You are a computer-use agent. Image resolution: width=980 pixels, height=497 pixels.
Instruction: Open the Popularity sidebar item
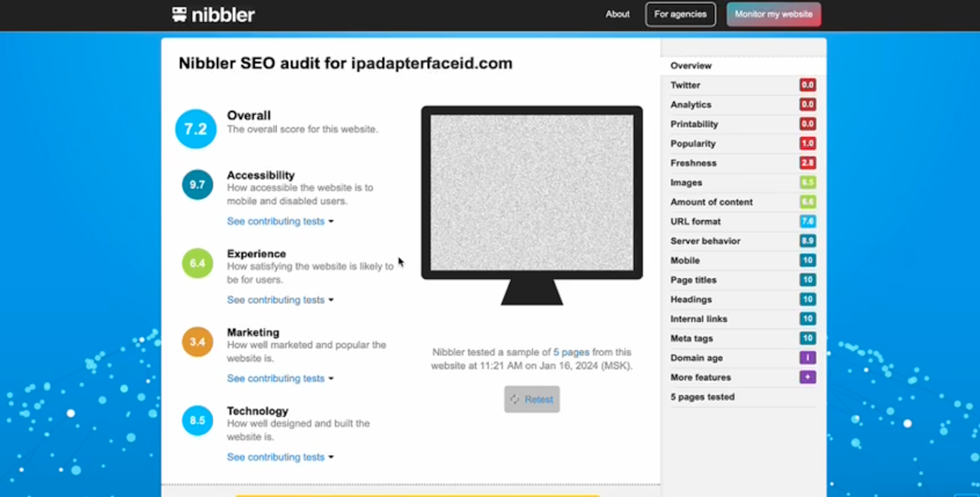tap(743, 143)
